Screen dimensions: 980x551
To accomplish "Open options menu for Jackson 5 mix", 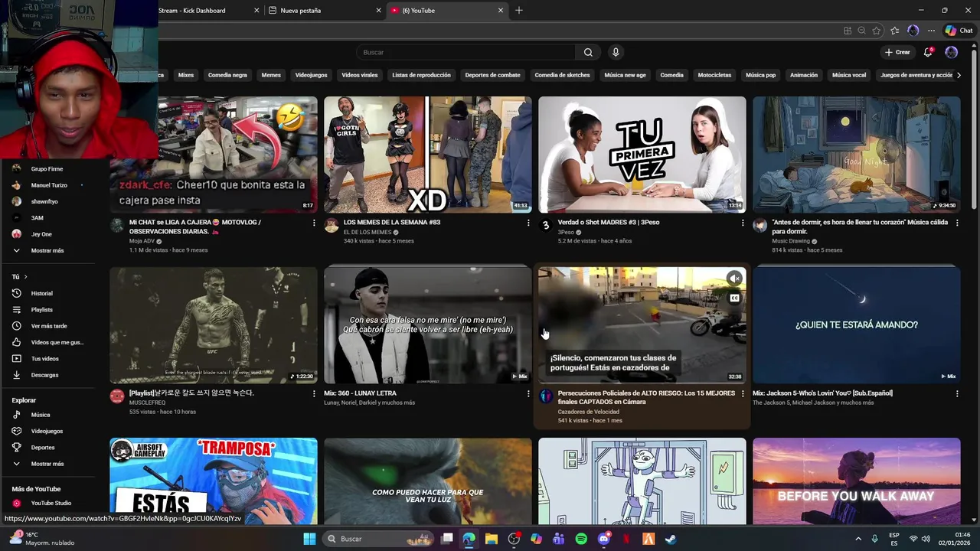I will click(x=956, y=393).
